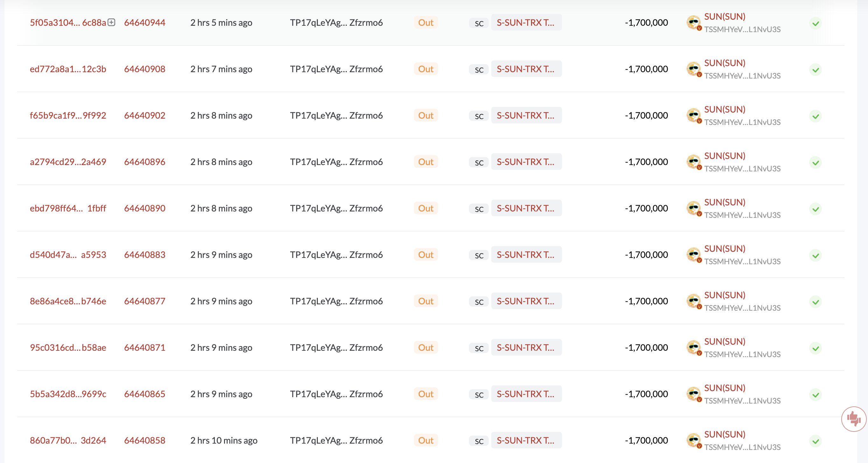868x463 pixels.
Task: Click green checkmark status in block 64640883 row
Action: pos(815,256)
